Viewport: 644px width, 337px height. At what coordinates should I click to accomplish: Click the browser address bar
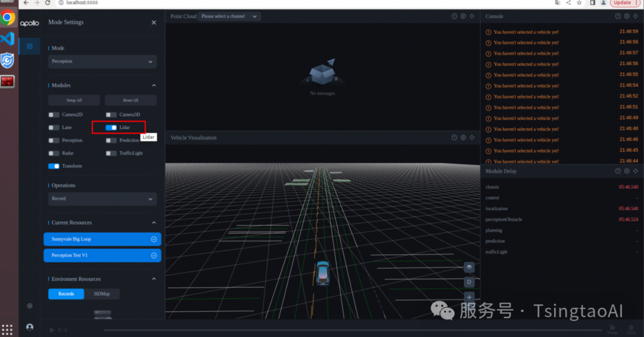tap(304, 3)
